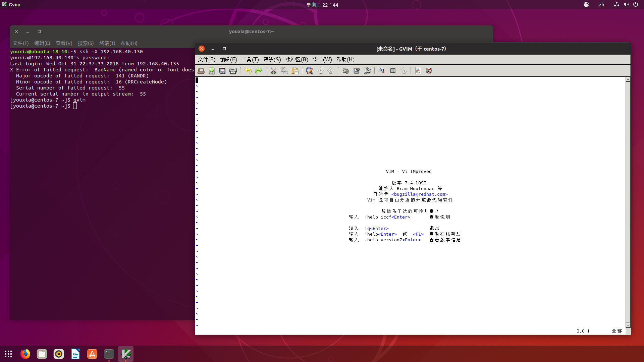Image resolution: width=644 pixels, height=362 pixels.
Task: Close the GVIM window with red button
Action: click(202, 49)
